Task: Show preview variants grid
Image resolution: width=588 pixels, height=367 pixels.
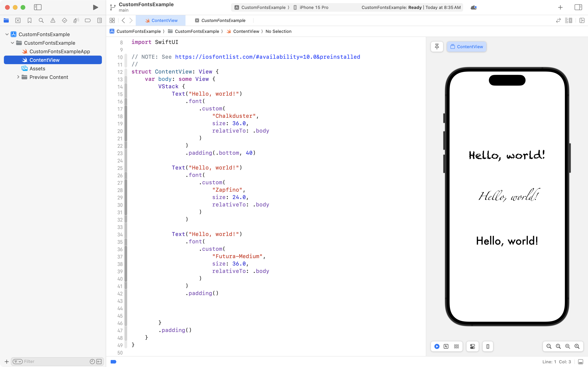Action: click(x=456, y=346)
